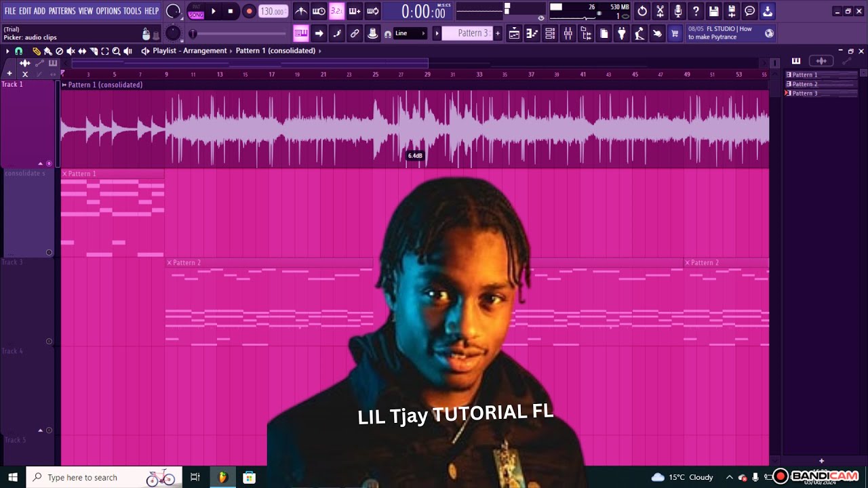Open the EDIT menu
The height and width of the screenshot is (488, 868).
[25, 11]
